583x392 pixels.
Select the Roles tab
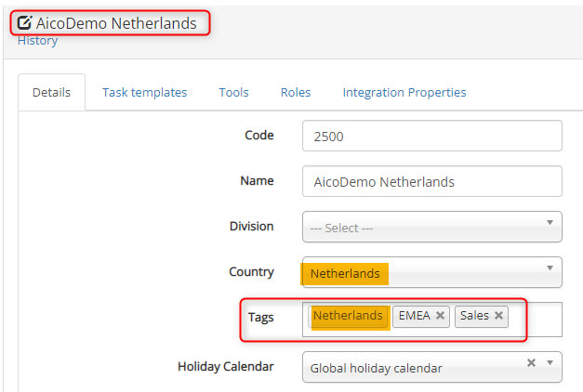296,93
